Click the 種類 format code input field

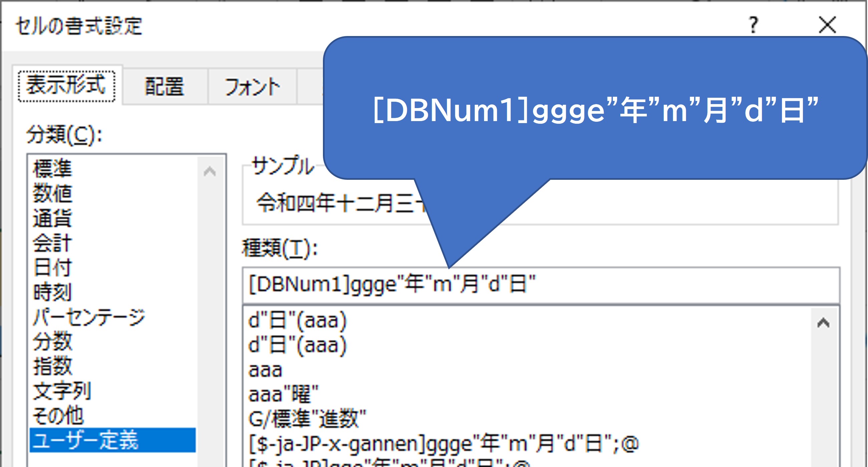(539, 285)
